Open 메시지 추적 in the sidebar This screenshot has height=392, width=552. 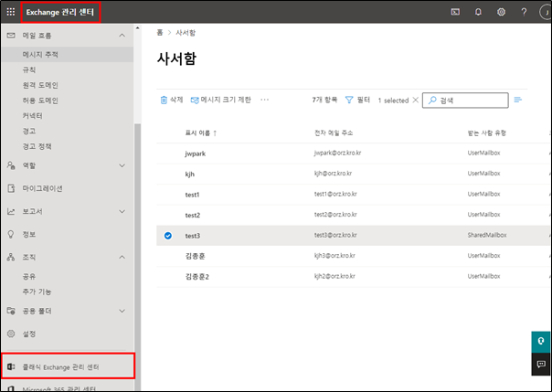pyautogui.click(x=67, y=55)
